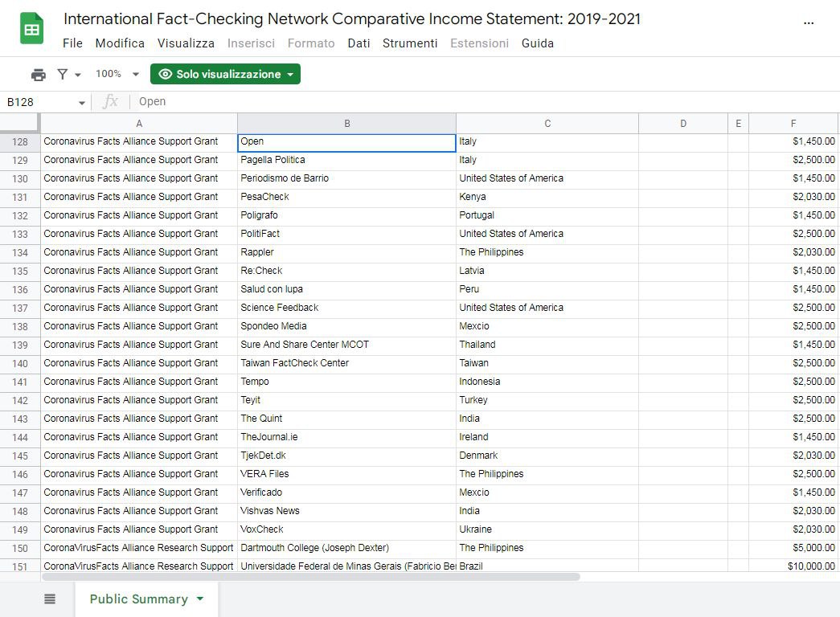Click cell Verificado
This screenshot has width=840, height=617.
346,492
